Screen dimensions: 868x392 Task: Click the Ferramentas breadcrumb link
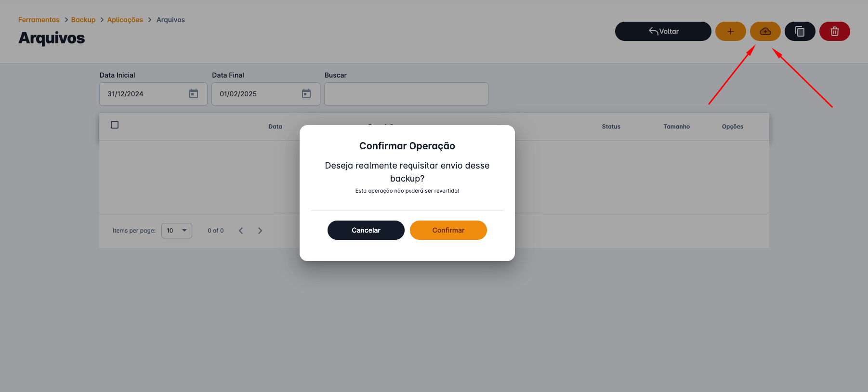coord(39,20)
